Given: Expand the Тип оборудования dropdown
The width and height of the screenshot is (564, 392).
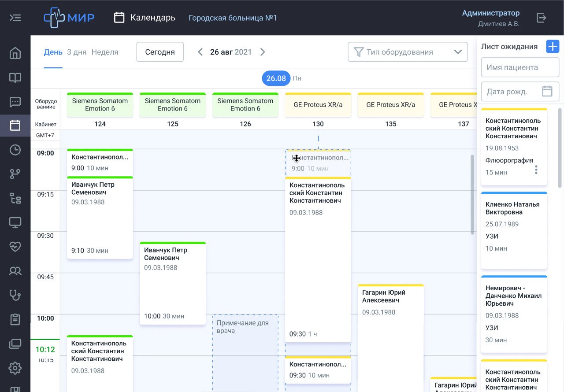Looking at the screenshot, I should pos(408,52).
